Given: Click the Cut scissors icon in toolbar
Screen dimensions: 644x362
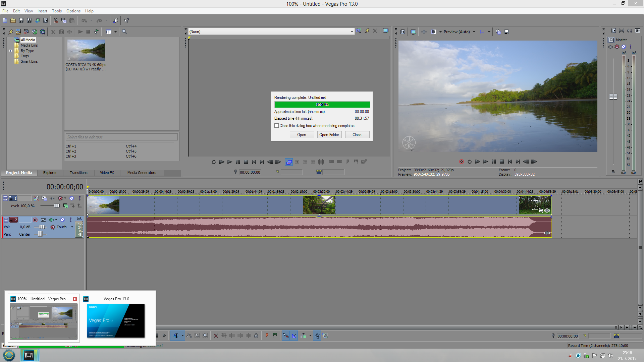Looking at the screenshot, I should (56, 21).
